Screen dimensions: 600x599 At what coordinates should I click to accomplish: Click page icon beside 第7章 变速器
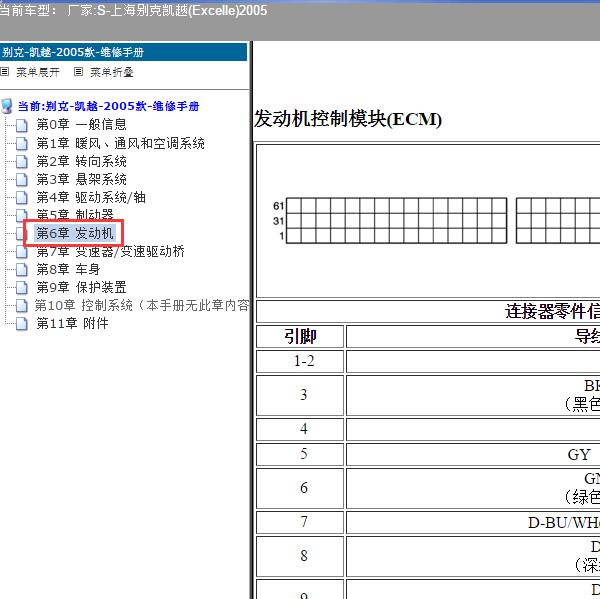click(22, 252)
